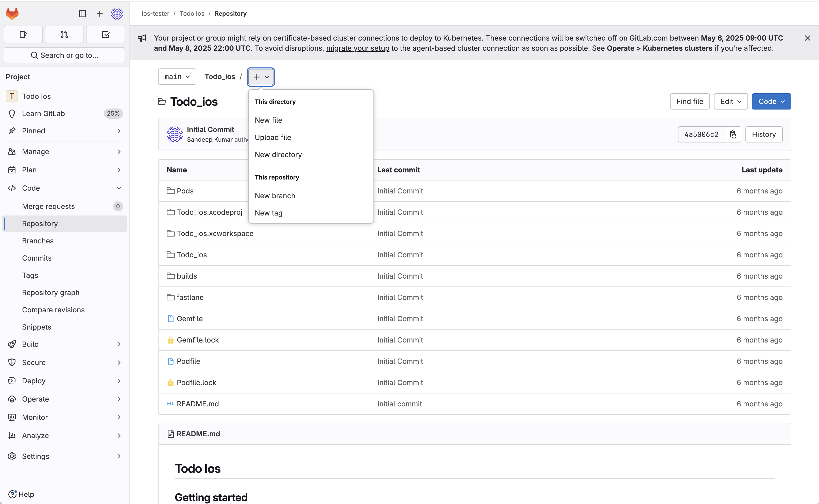Screen dimensions: 819x504
Task: Expand the Monitor sidebar section
Action: click(64, 417)
